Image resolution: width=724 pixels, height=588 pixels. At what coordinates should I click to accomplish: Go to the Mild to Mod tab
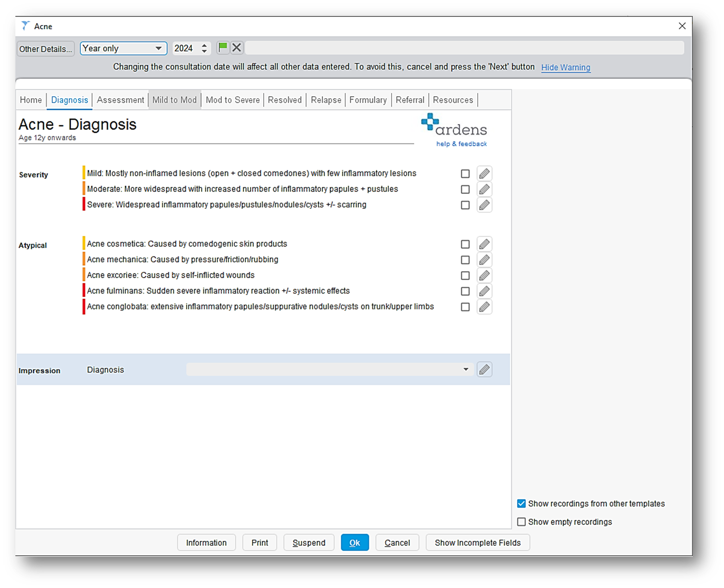tap(175, 100)
